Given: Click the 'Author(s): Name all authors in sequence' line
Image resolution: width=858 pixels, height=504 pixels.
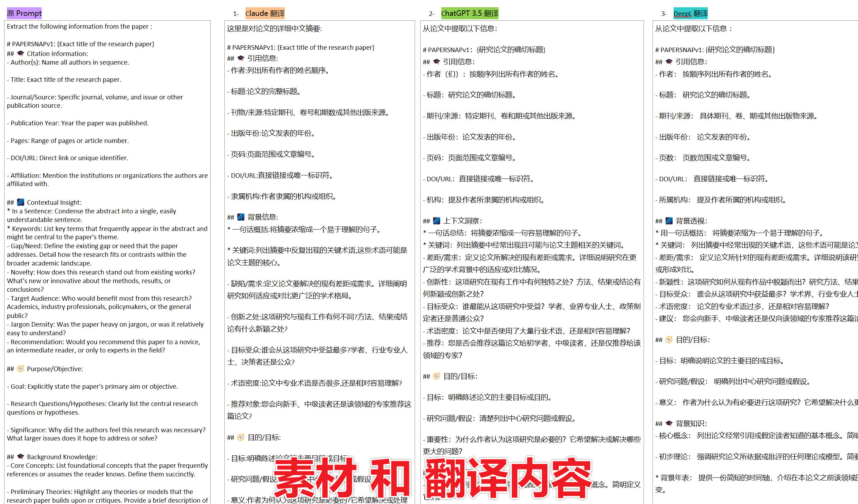Looking at the screenshot, I should (x=68, y=62).
